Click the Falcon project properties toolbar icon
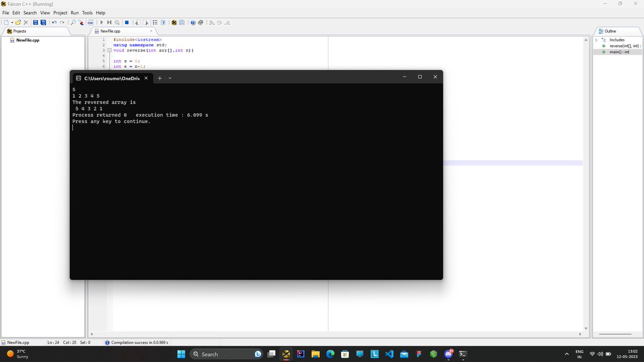Viewport: 644px width, 362px height. [x=174, y=22]
